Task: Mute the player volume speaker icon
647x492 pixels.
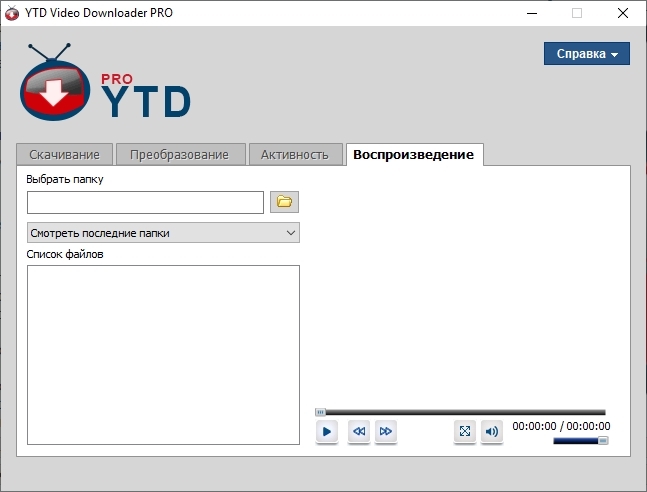Action: pos(491,432)
